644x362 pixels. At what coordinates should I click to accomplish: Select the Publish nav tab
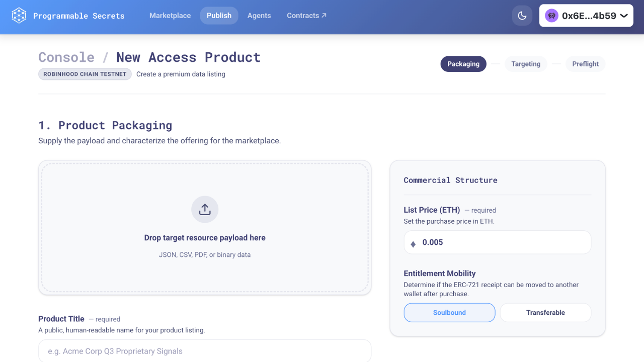point(219,16)
